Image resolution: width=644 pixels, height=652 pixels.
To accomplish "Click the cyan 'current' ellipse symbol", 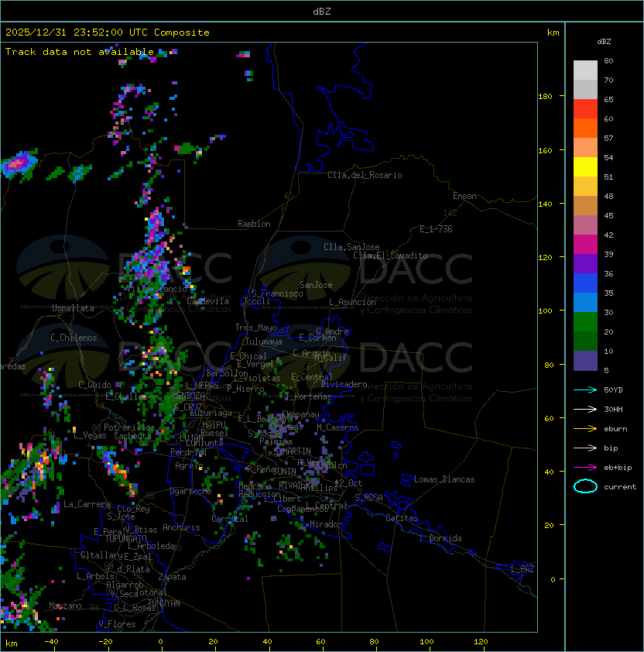I will point(585,486).
